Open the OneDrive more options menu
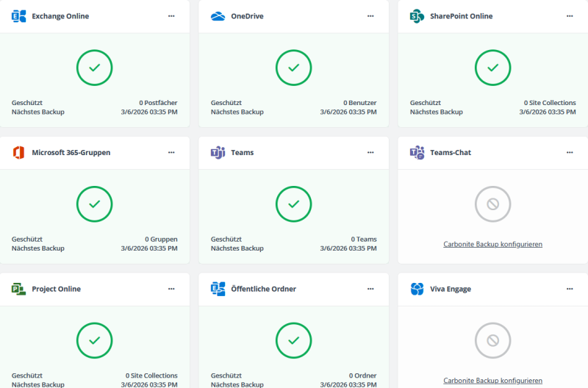This screenshot has width=588, height=388. click(x=370, y=16)
